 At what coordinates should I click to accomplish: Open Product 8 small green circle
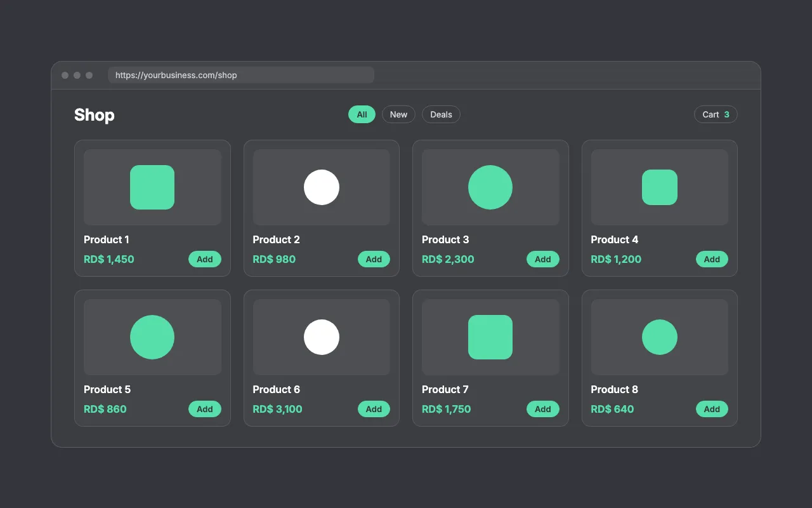coord(660,337)
